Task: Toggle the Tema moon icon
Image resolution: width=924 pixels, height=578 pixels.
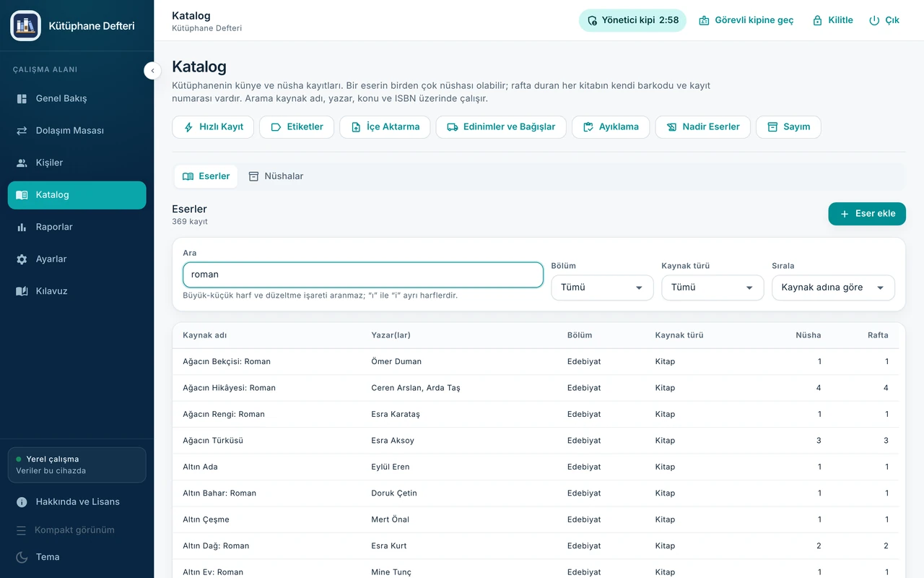Action: [x=22, y=557]
